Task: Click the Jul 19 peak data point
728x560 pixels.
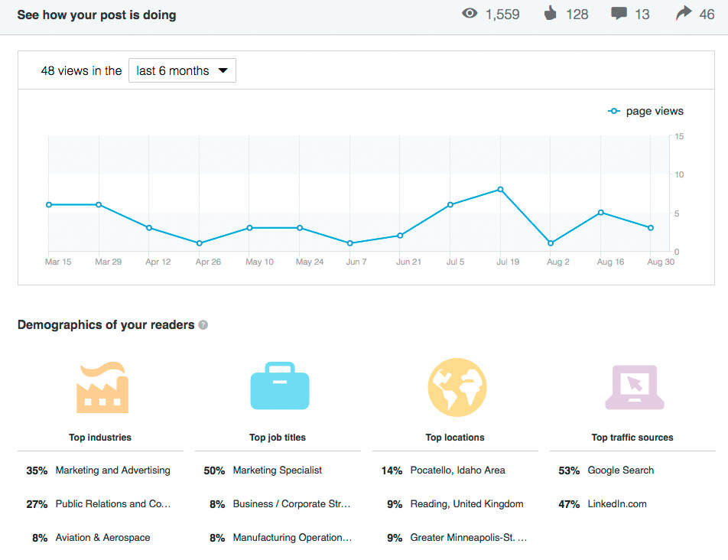Action: point(500,189)
